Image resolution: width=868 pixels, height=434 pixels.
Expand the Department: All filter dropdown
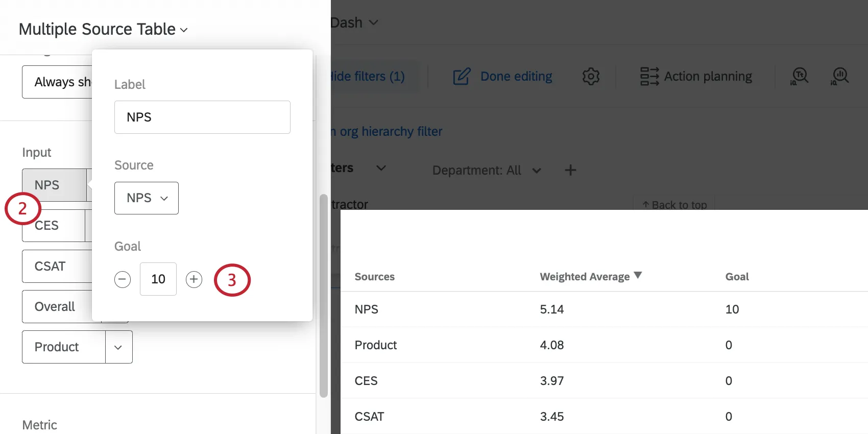tap(536, 171)
